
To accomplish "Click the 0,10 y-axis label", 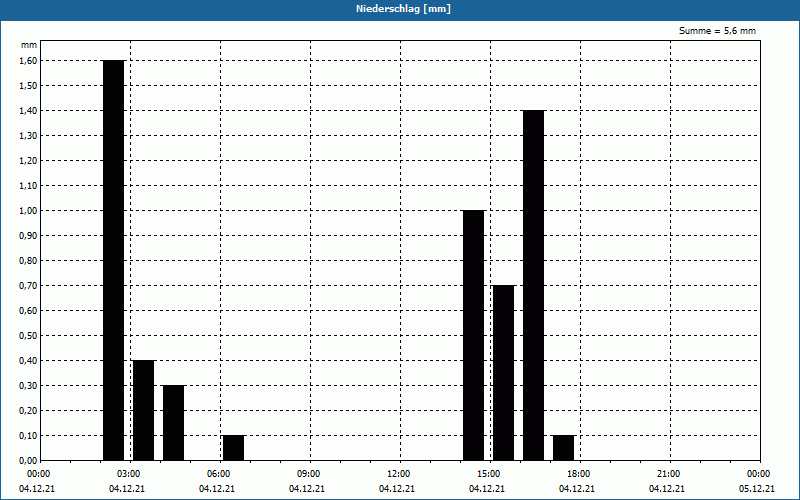I will pyautogui.click(x=28, y=435).
